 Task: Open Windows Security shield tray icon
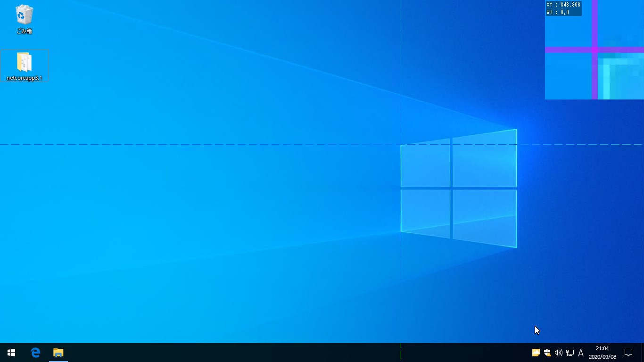(547, 353)
